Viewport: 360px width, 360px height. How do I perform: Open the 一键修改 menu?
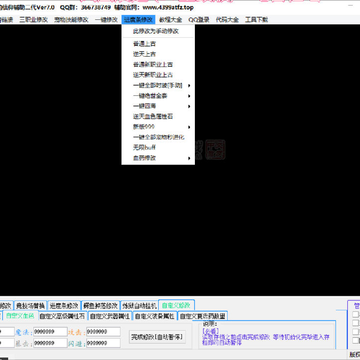click(106, 20)
